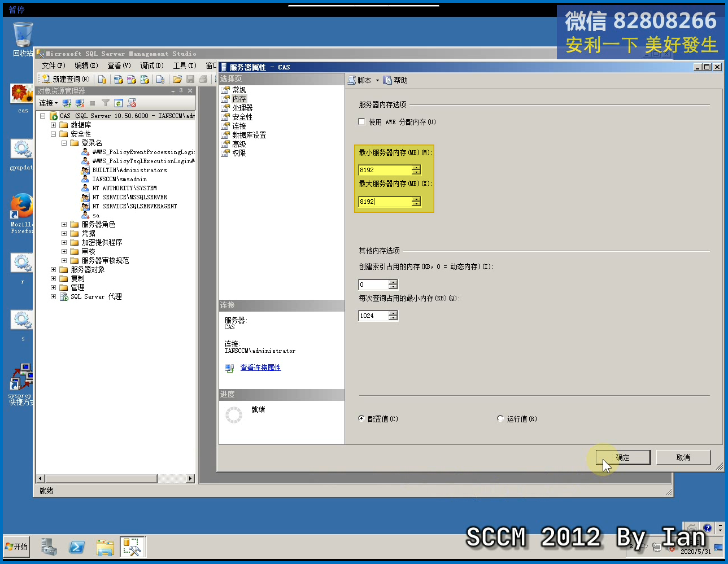The width and height of the screenshot is (728, 564).
Task: Open the Script (脚本) dropdown arrow
Action: point(377,80)
